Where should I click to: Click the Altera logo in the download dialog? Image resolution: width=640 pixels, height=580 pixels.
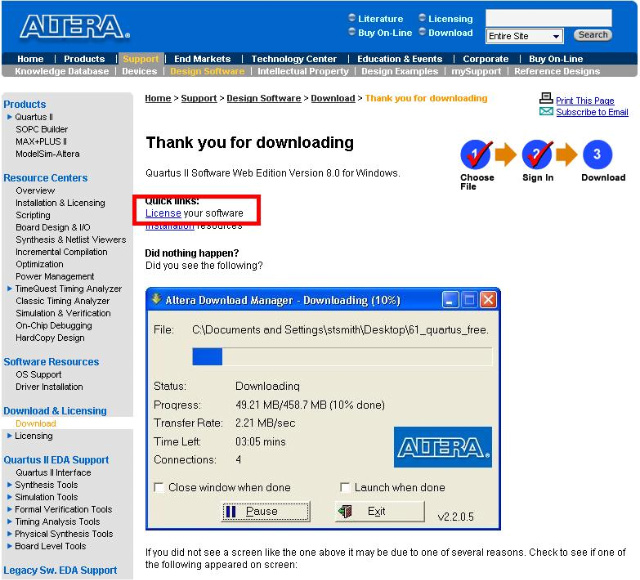[443, 447]
